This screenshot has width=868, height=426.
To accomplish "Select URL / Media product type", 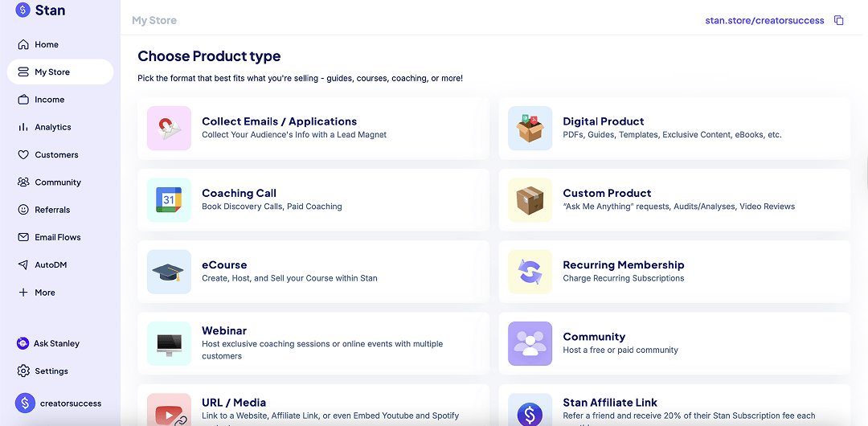I will 313,405.
